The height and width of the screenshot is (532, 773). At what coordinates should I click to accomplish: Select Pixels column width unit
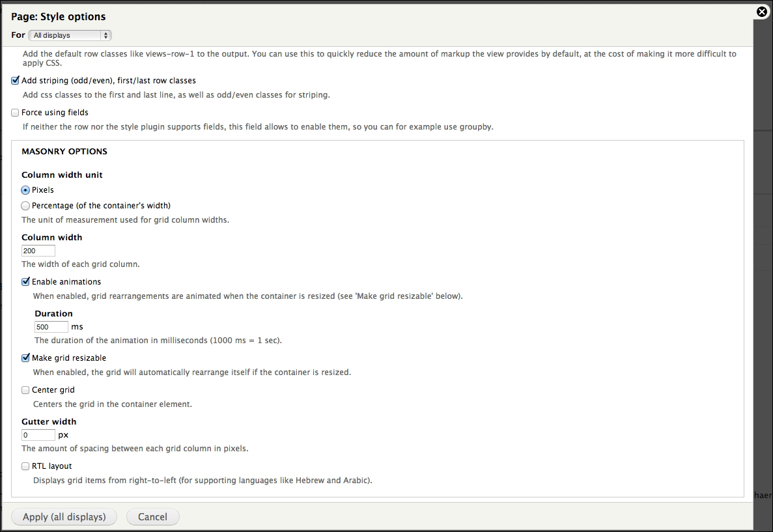(x=25, y=190)
